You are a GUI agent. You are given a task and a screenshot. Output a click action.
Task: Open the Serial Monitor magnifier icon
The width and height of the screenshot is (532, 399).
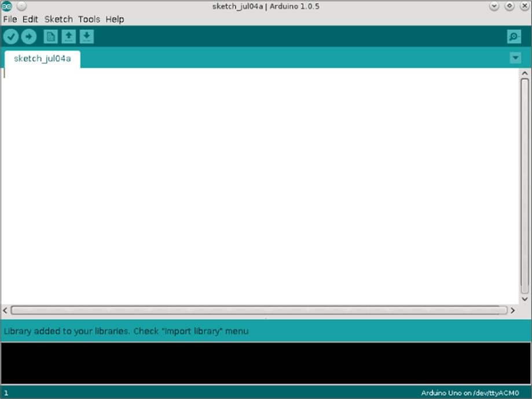click(x=513, y=37)
